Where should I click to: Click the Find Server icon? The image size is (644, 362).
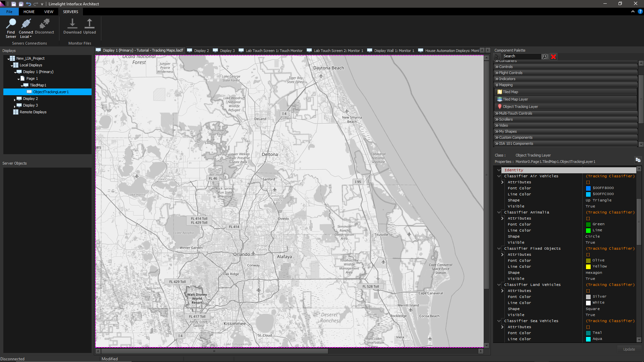[x=11, y=23]
